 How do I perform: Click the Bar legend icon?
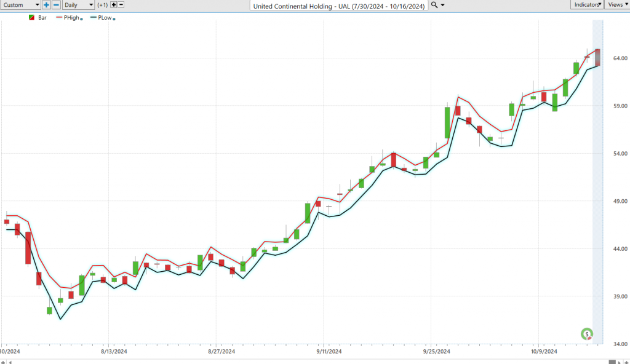pyautogui.click(x=32, y=18)
